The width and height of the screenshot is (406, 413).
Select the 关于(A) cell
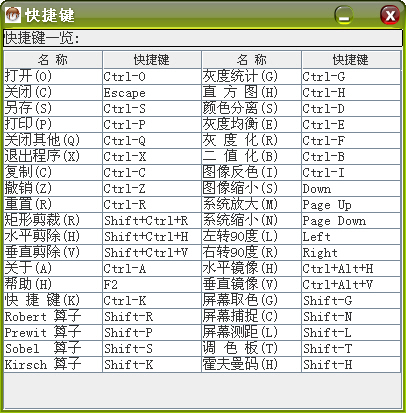point(53,269)
